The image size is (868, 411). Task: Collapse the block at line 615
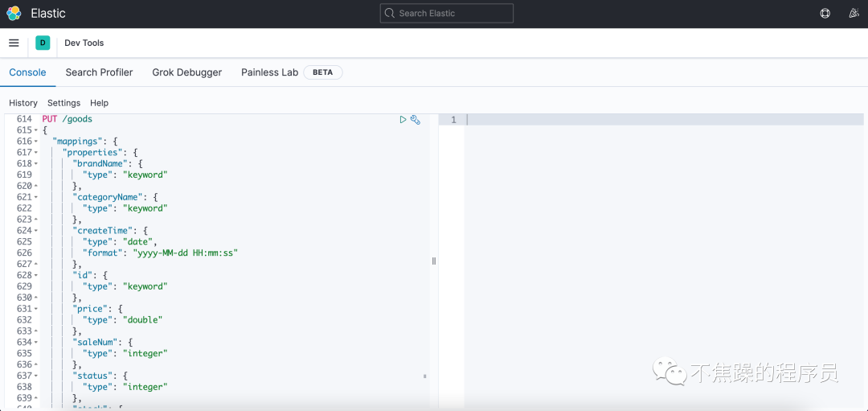tap(36, 131)
